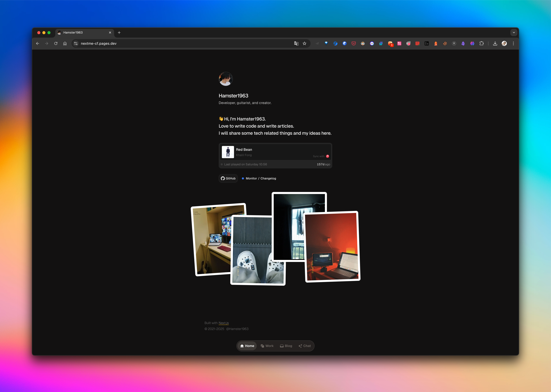
Task: Expand the tab search chevron
Action: (x=514, y=33)
